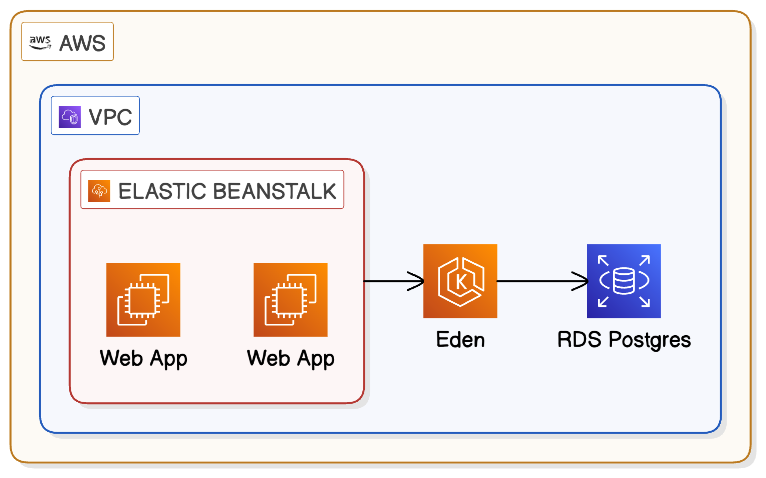Select the arrow from Elastic Beanstalk to Eden
The height and width of the screenshot is (478, 766).
(392, 281)
